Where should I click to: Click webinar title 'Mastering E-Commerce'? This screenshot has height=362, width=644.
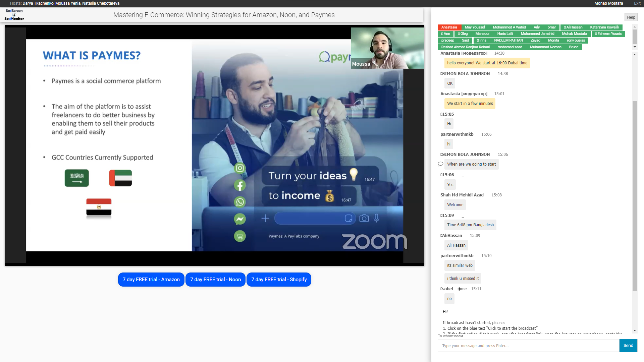point(224,15)
